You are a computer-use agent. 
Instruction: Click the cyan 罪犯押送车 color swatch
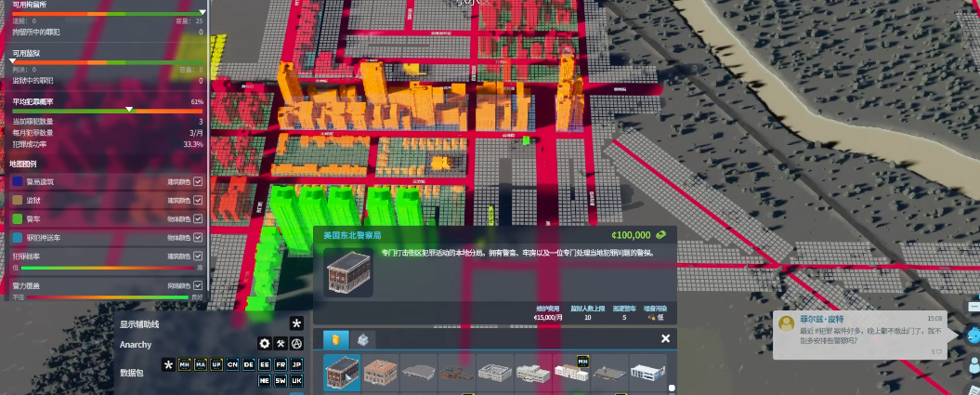[x=18, y=238]
